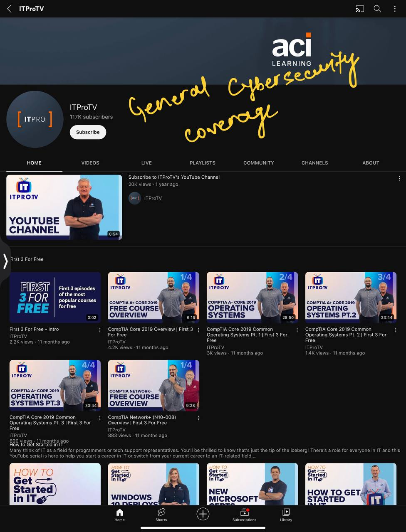Switch to the CHANNELS tab
Image resolution: width=406 pixels, height=532 pixels.
(x=315, y=163)
